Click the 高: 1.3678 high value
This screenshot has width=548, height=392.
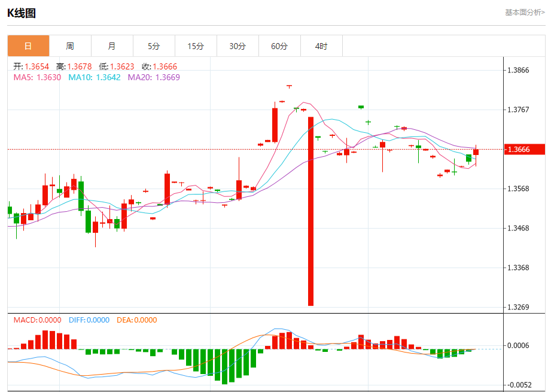[x=74, y=66]
